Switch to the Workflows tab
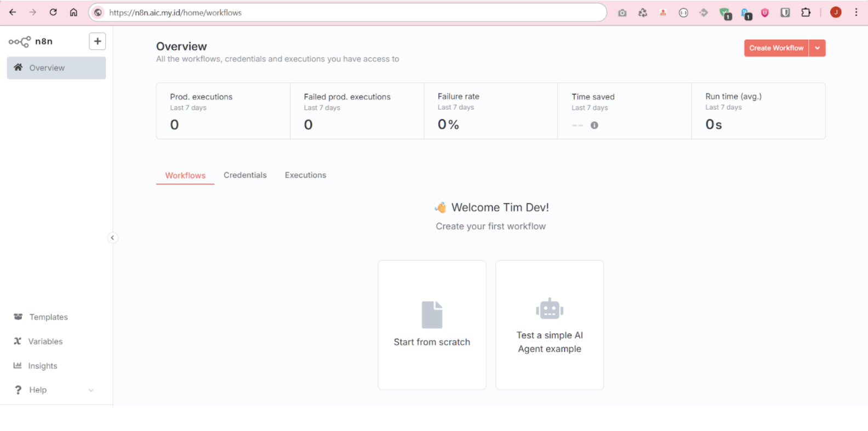This screenshot has height=431, width=868. [x=185, y=175]
